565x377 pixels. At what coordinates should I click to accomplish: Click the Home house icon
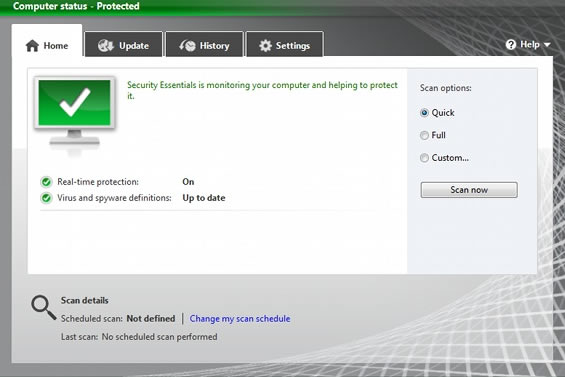point(32,46)
